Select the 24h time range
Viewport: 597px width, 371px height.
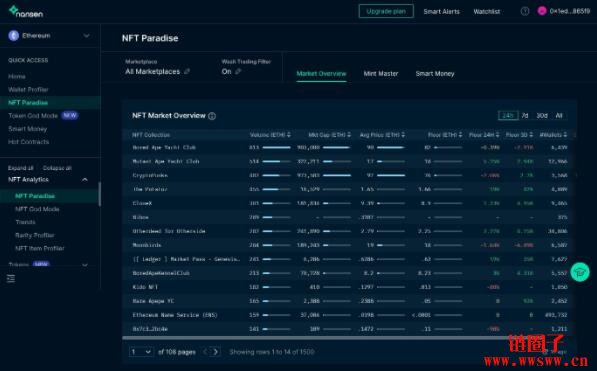point(508,115)
